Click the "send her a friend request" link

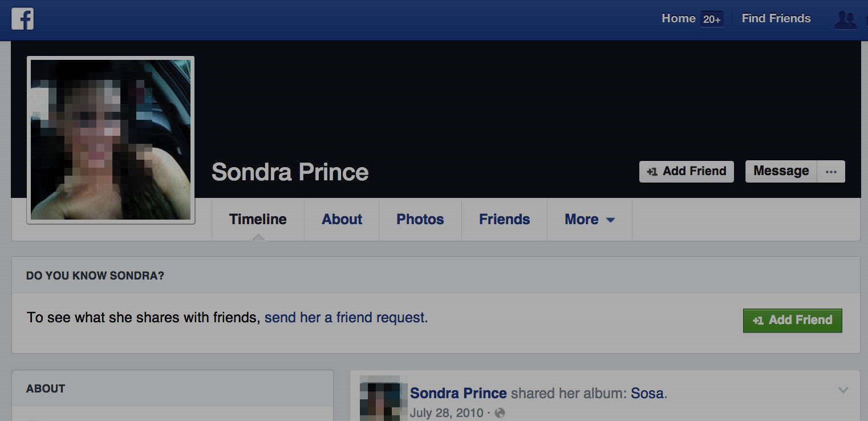click(x=346, y=317)
